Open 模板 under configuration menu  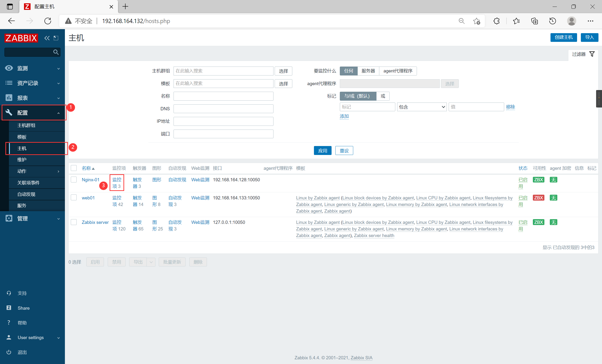[22, 137]
